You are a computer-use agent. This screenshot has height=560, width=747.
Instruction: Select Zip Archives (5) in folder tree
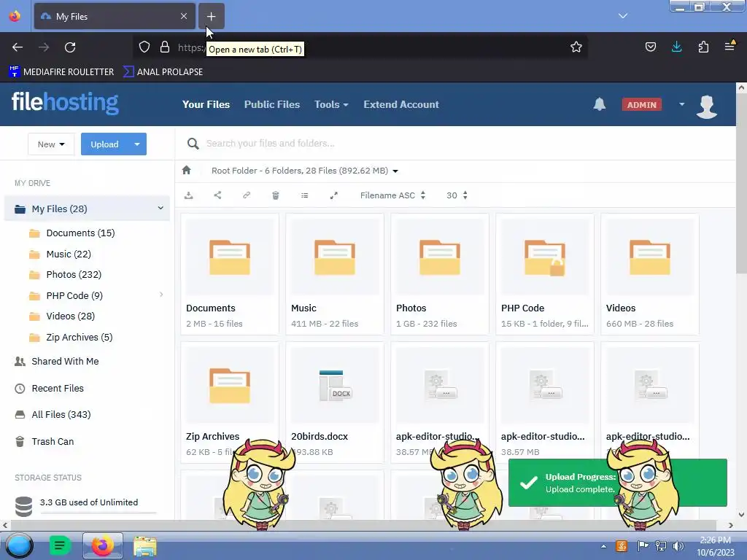tap(80, 338)
